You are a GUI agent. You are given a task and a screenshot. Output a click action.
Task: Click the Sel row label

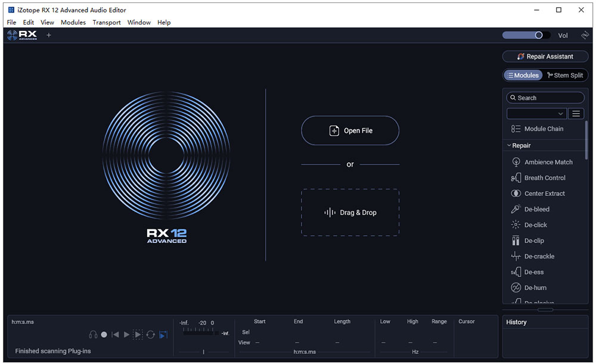246,332
